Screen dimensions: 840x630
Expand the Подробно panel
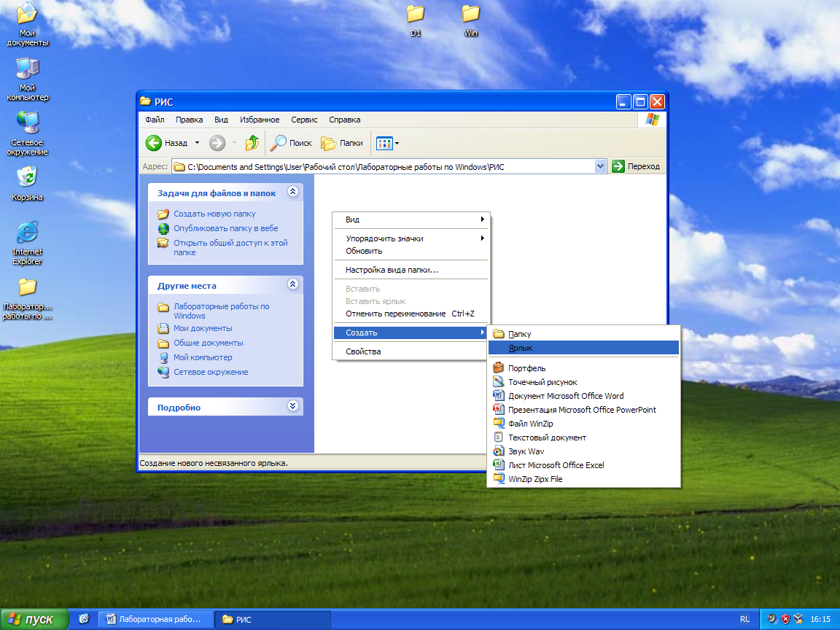click(x=292, y=405)
